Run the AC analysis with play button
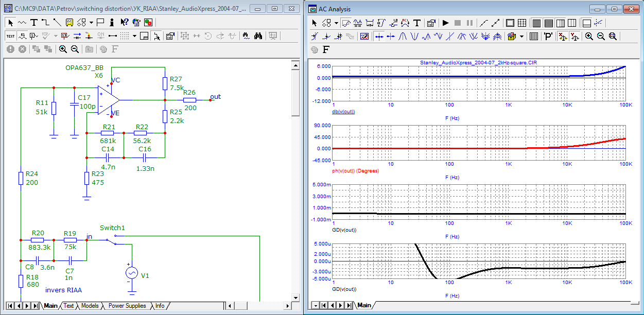The image size is (644, 315). (445, 23)
